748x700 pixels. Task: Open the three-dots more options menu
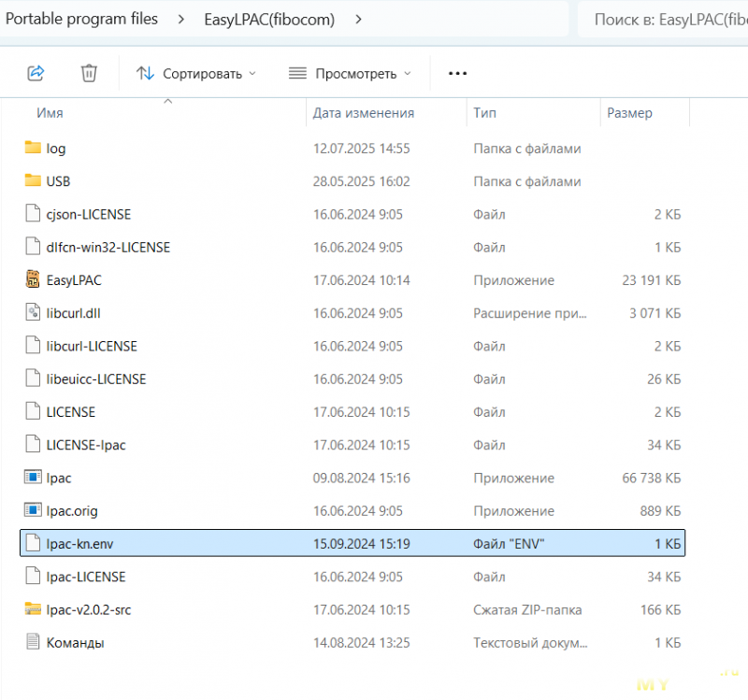(x=457, y=74)
